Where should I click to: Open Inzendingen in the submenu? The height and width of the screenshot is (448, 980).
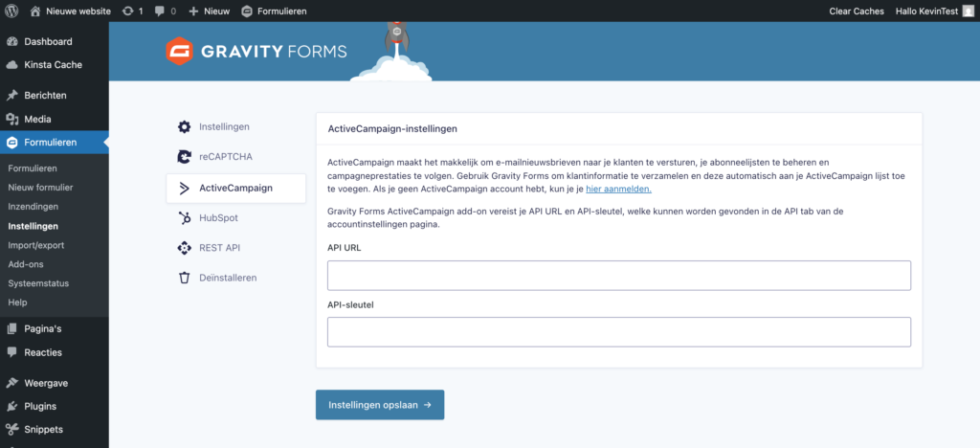pyautogui.click(x=33, y=206)
